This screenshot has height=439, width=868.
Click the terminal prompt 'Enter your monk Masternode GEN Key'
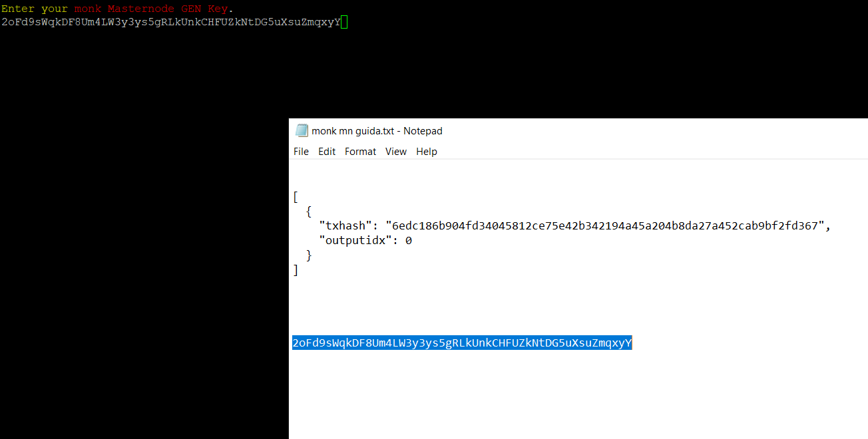click(117, 9)
